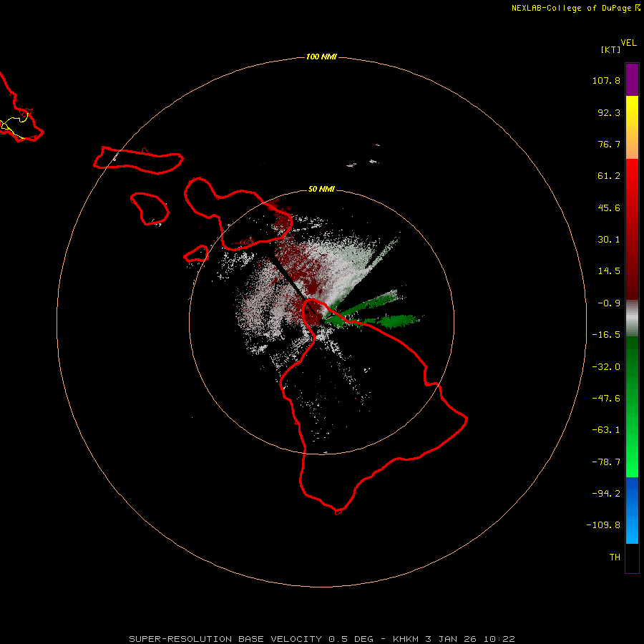Screen dimensions: 644x644
Task: Click the -78.7 velocity scale value
Action: [x=606, y=462]
